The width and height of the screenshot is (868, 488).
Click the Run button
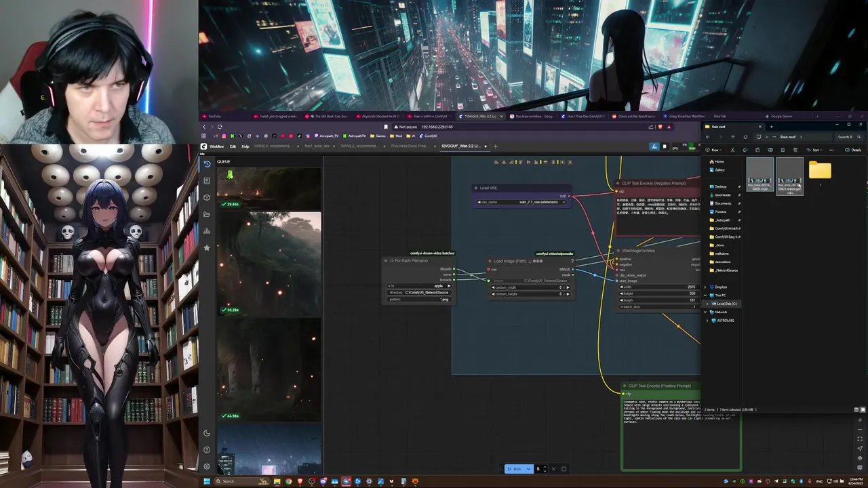coord(515,469)
